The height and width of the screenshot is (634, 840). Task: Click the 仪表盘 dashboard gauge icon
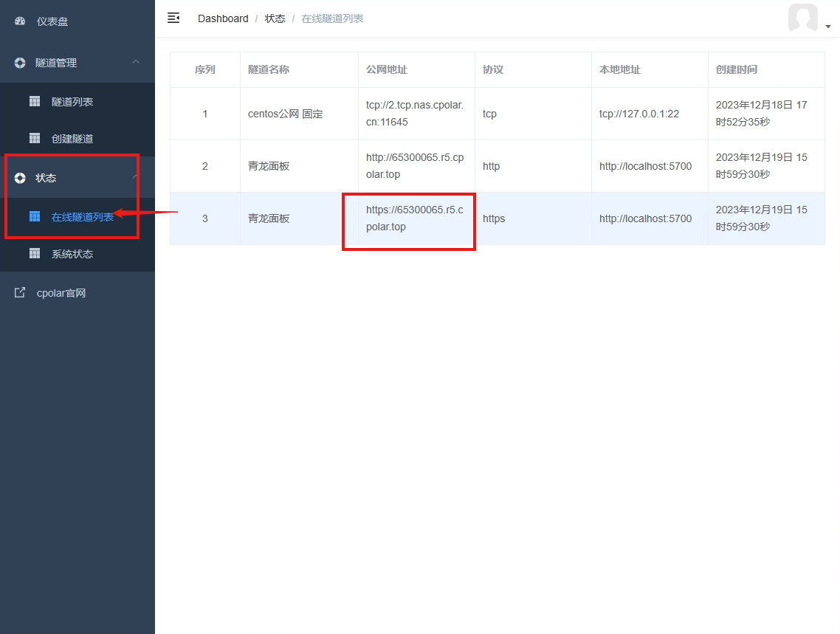pos(20,21)
